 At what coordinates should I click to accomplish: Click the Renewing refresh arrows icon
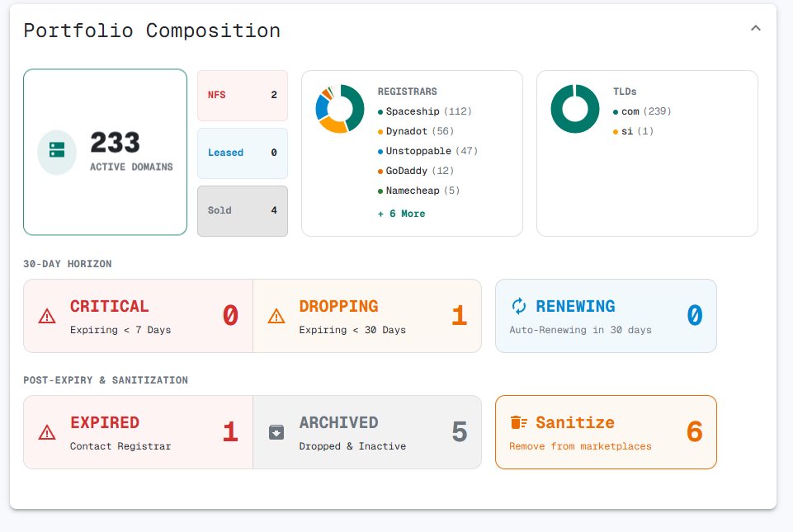[519, 306]
